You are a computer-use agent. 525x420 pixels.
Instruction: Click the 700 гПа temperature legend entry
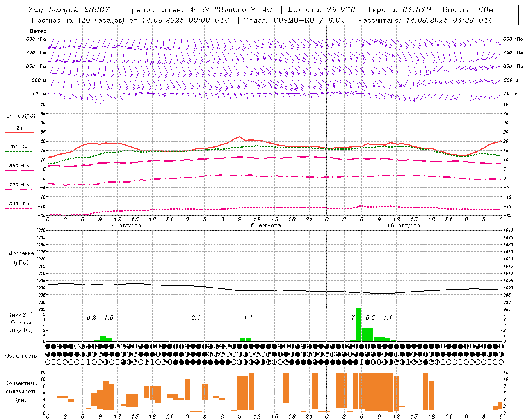pos(19,185)
